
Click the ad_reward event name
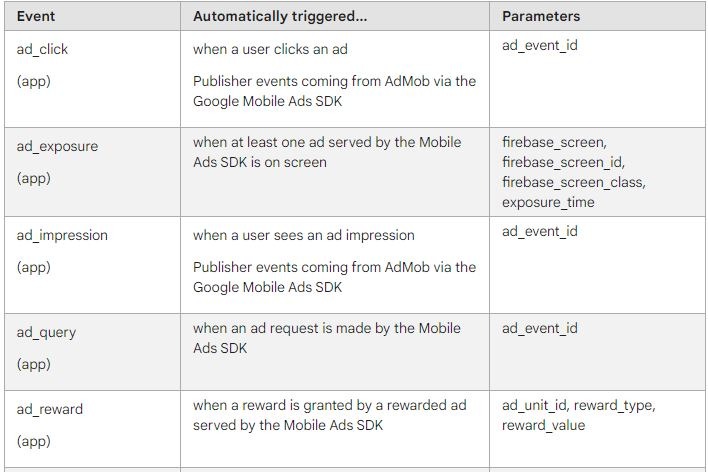(50, 409)
